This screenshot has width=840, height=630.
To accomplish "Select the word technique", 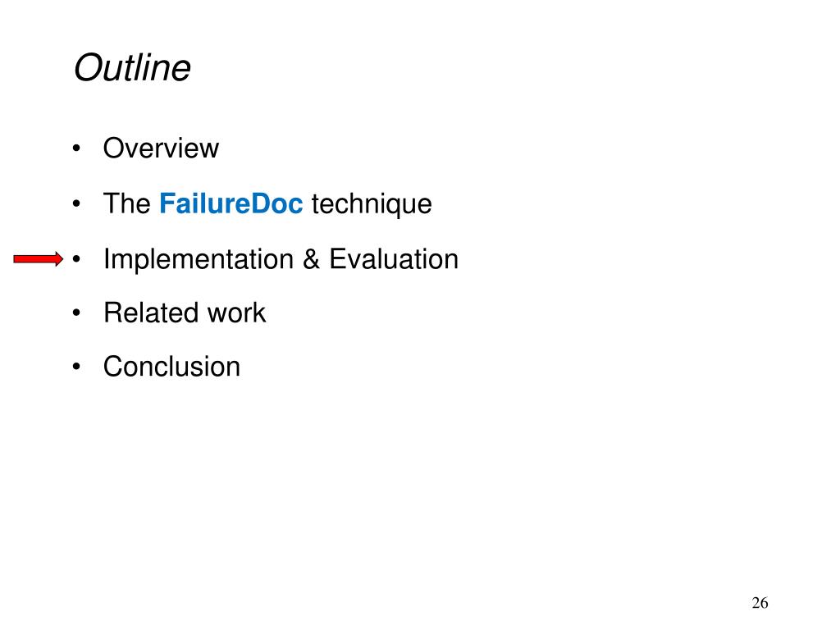I will (x=372, y=204).
